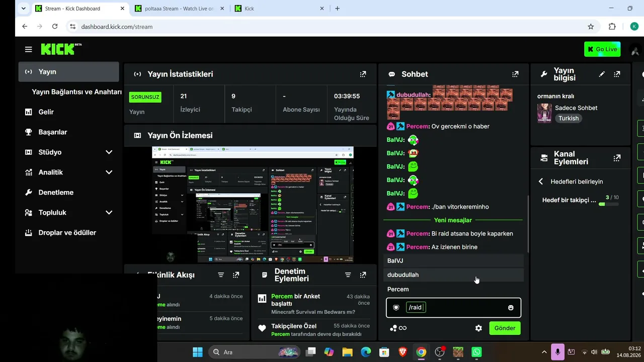Select BalVJ from raid suggestions
This screenshot has width=644, height=362.
(454, 260)
